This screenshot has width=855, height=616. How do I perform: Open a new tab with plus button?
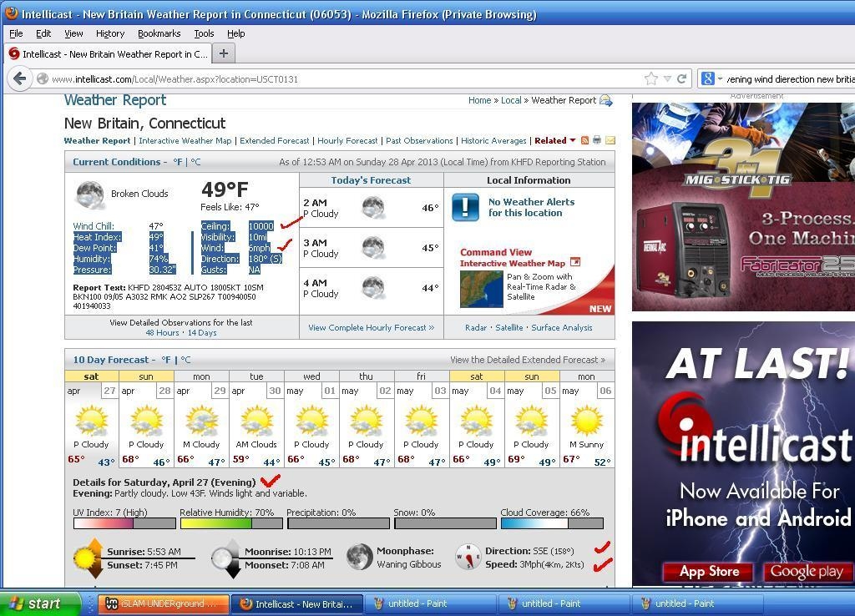223,53
